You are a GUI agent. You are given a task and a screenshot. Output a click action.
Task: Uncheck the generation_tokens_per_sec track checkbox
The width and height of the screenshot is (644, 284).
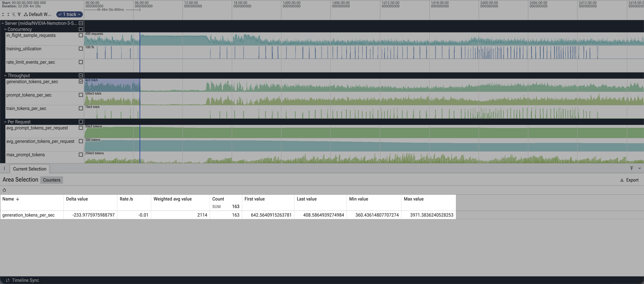pos(81,81)
